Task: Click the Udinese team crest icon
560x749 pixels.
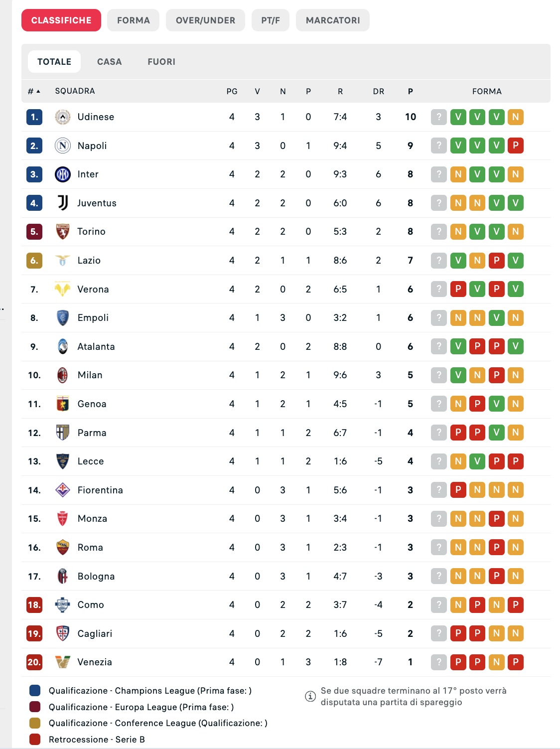Action: (62, 117)
